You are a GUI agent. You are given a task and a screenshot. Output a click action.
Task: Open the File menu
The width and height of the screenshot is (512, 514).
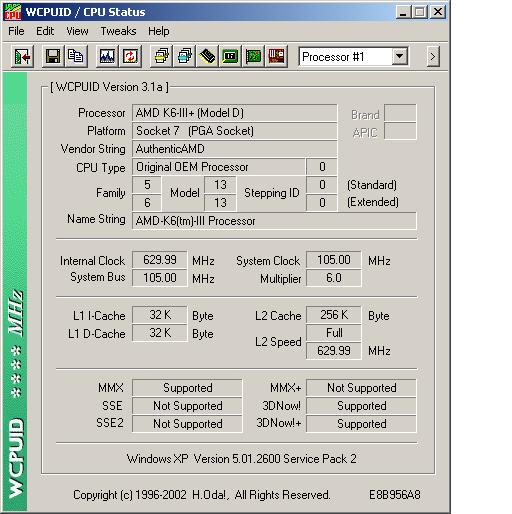coord(16,31)
